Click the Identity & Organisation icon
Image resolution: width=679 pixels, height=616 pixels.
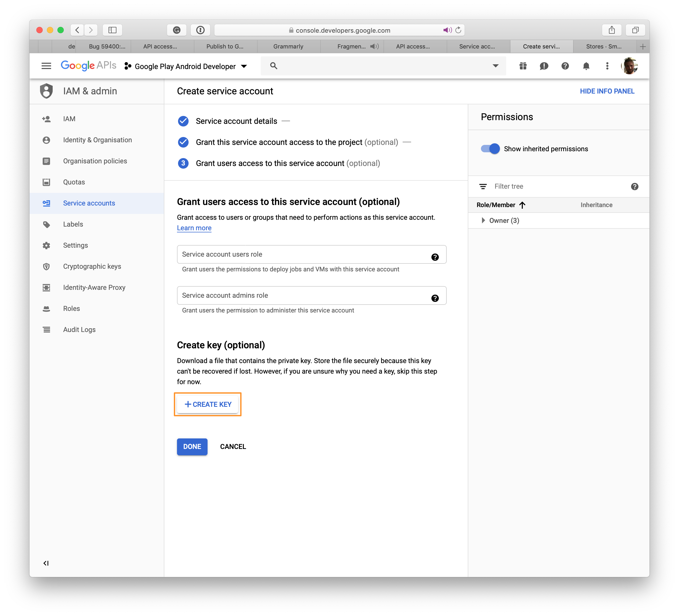pos(47,140)
